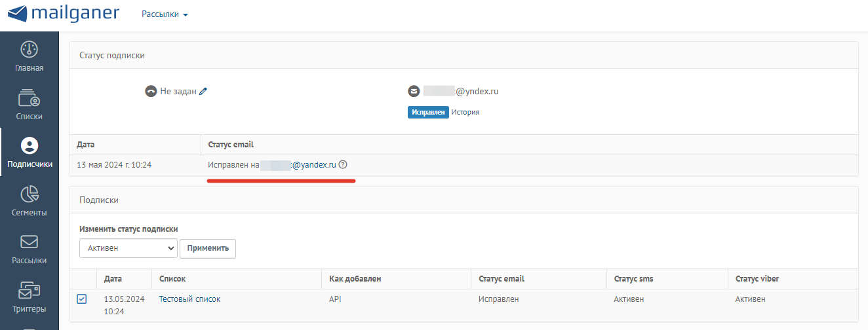The height and width of the screenshot is (330, 868).
Task: Open the Тестовый список link
Action: tap(190, 299)
